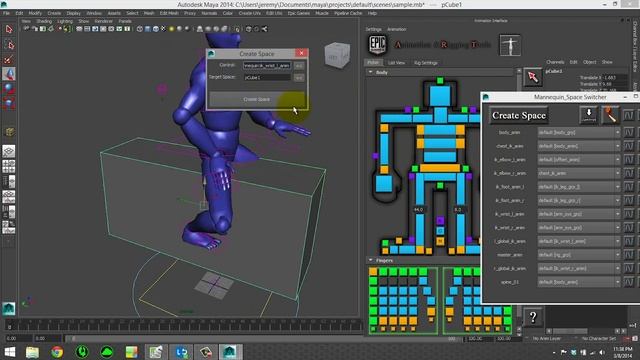Viewport: 640px width, 360px height.
Task: Click the brush icon in Space Switcher
Action: click(x=610, y=115)
